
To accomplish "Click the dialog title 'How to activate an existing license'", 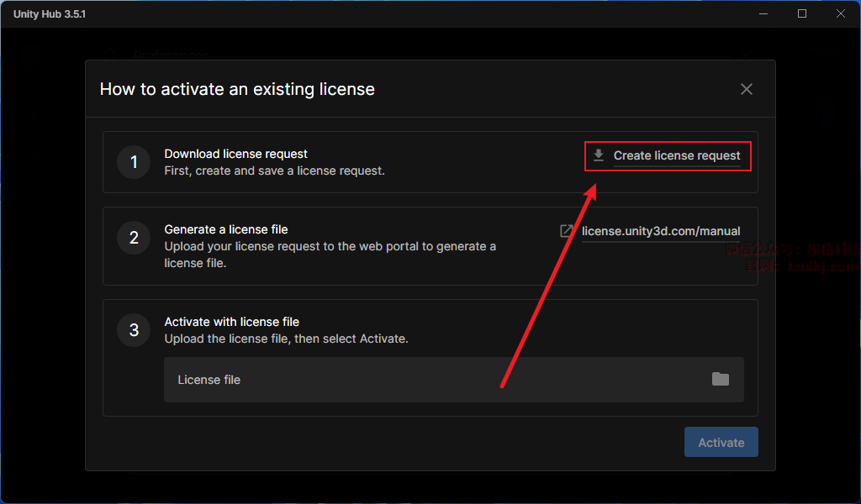I will pos(237,89).
